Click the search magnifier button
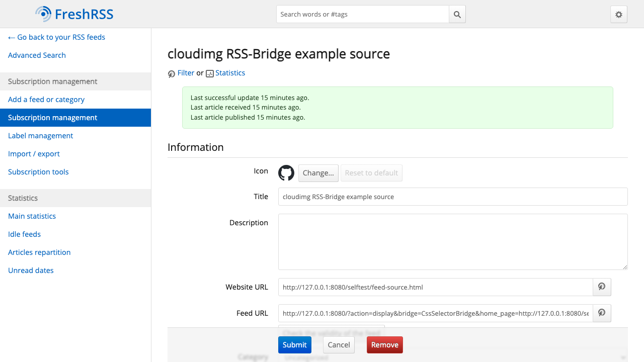 click(457, 14)
